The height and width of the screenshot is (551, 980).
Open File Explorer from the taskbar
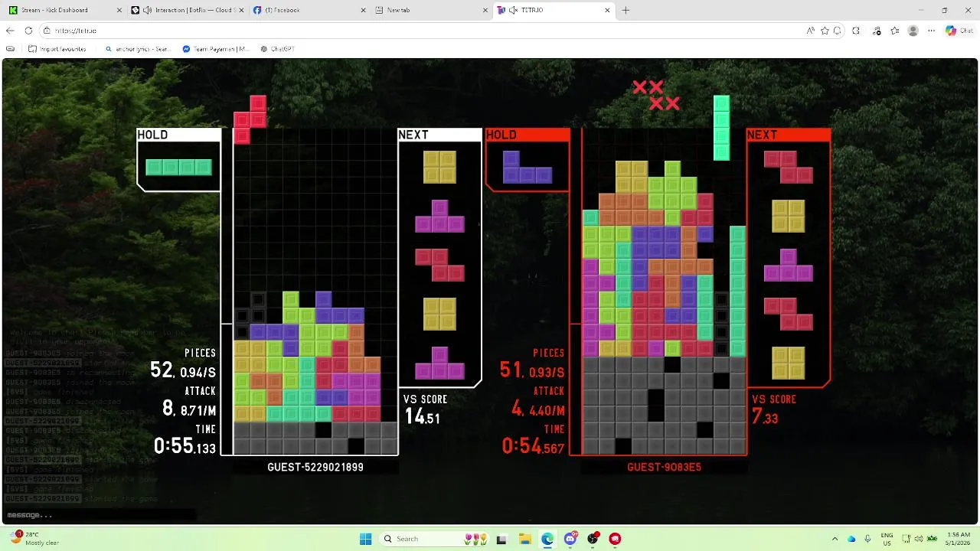coord(524,539)
